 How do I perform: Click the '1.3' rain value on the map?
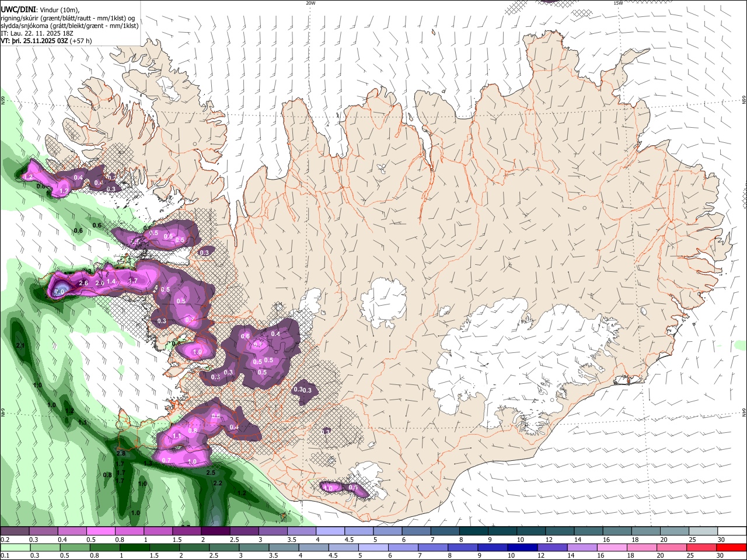tap(148, 463)
